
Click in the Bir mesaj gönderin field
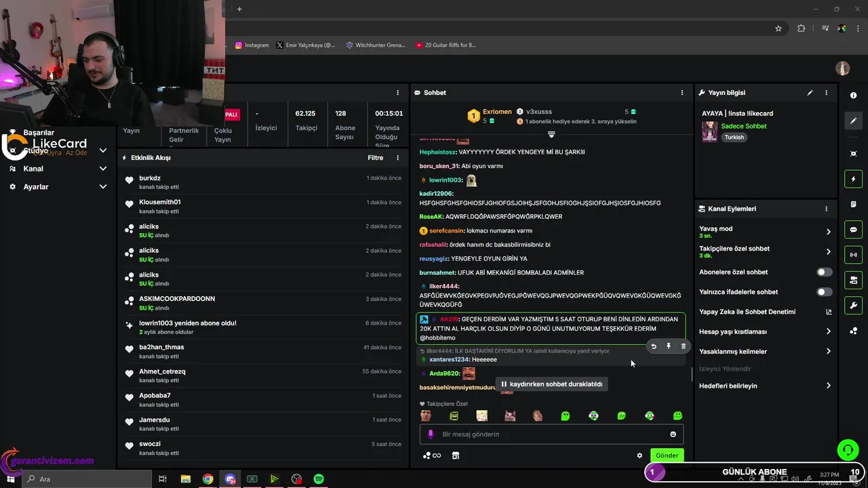click(551, 434)
